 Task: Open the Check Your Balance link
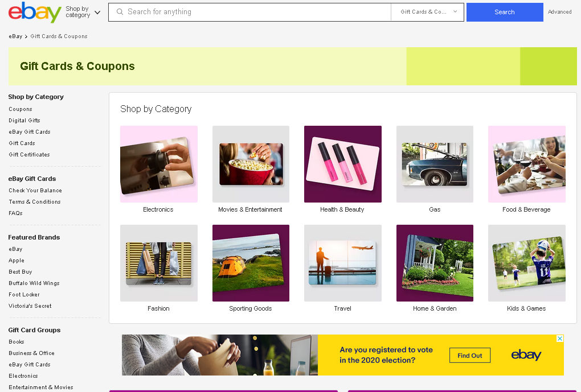point(35,190)
